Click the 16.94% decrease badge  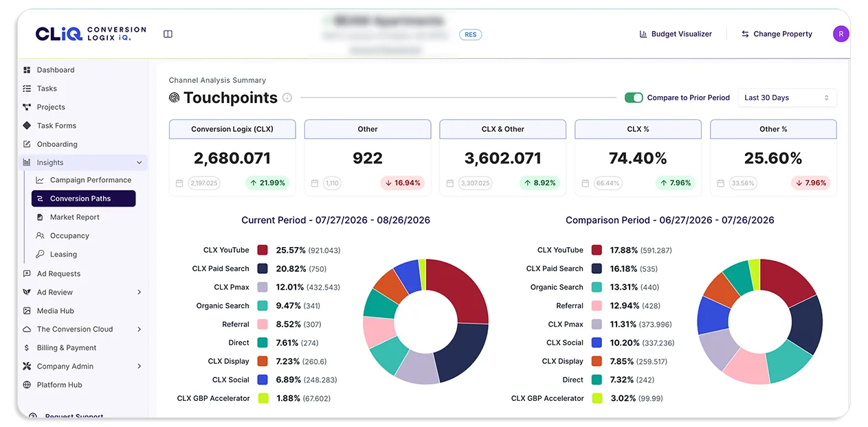coord(402,183)
